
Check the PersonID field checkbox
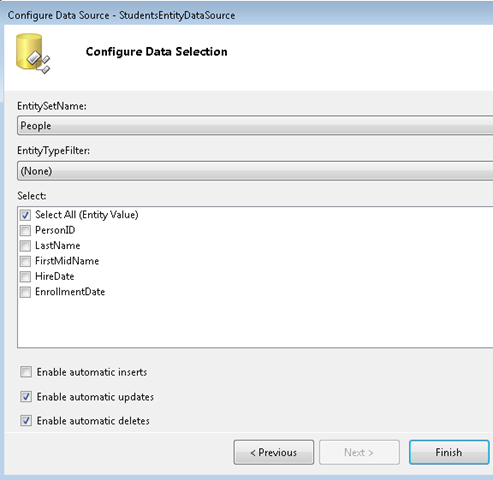point(25,230)
